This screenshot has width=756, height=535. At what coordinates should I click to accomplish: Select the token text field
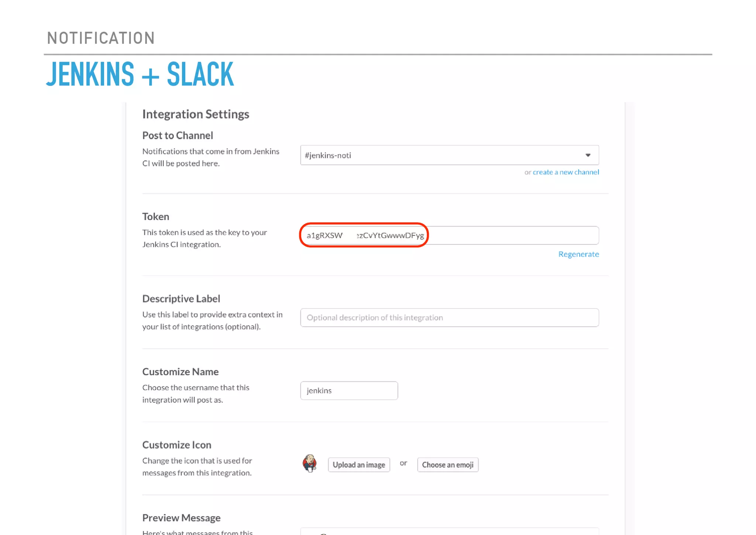[449, 235]
